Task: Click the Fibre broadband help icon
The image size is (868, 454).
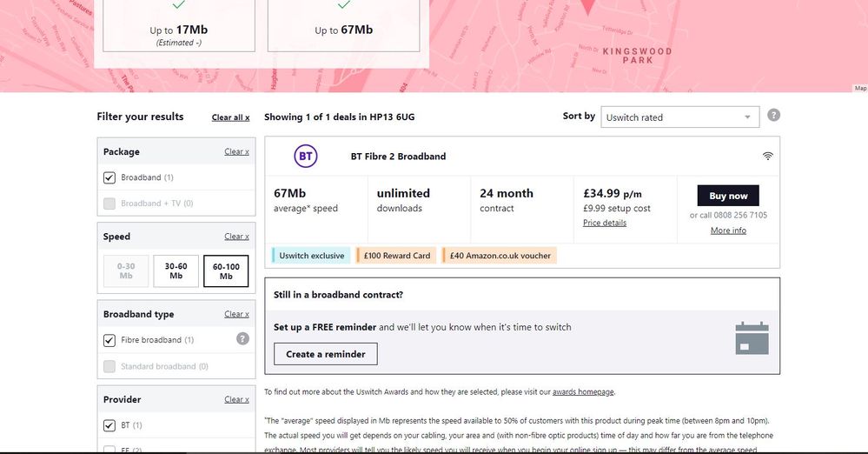Action: click(242, 339)
